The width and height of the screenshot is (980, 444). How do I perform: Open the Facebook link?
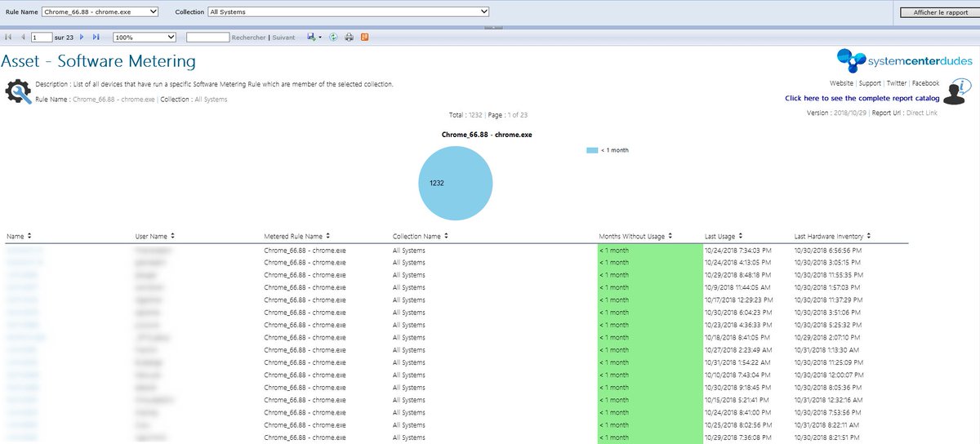[x=925, y=83]
